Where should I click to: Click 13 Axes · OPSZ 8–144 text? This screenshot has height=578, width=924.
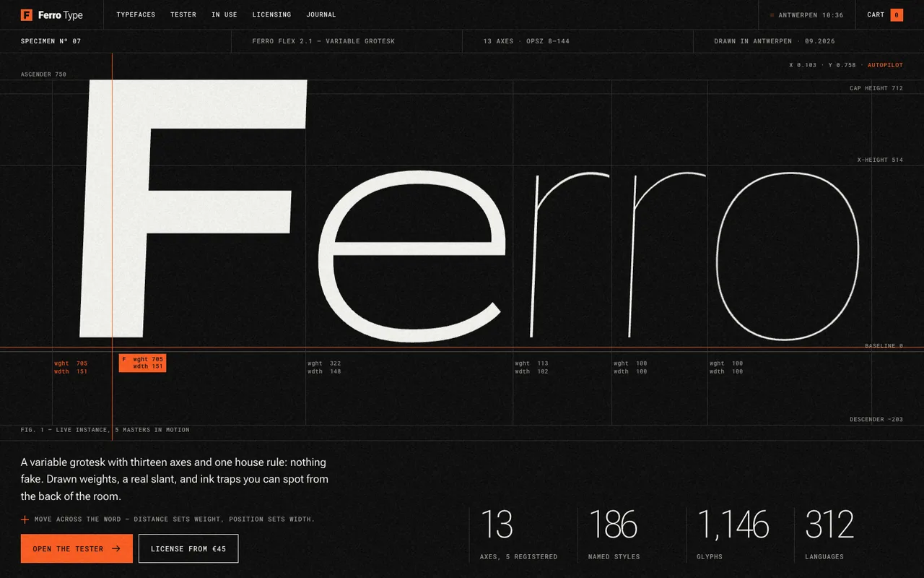(526, 41)
